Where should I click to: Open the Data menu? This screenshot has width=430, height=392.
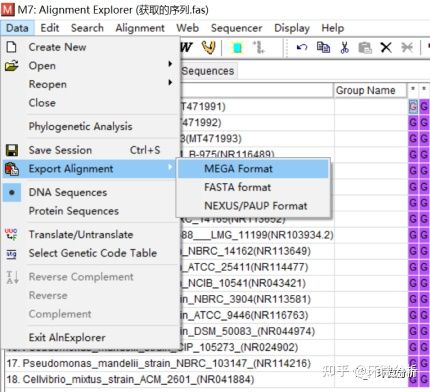pos(17,28)
